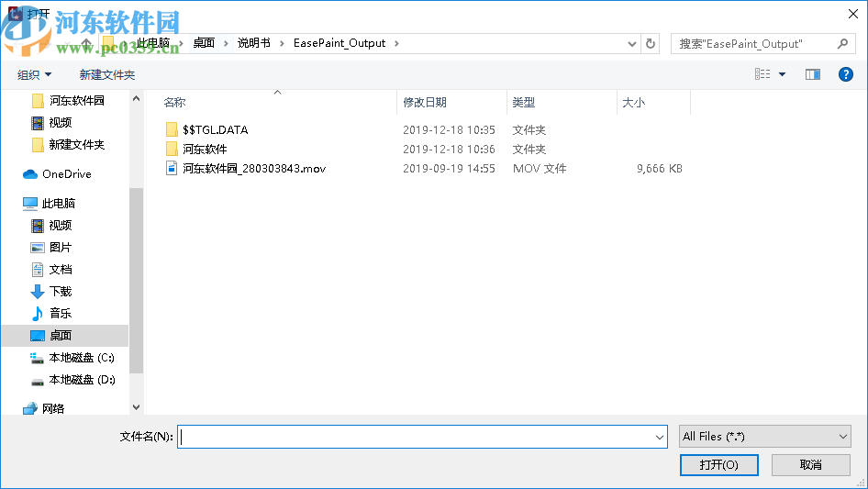Click the MOV 文件 type cell
The width and height of the screenshot is (868, 489).
pyautogui.click(x=540, y=169)
